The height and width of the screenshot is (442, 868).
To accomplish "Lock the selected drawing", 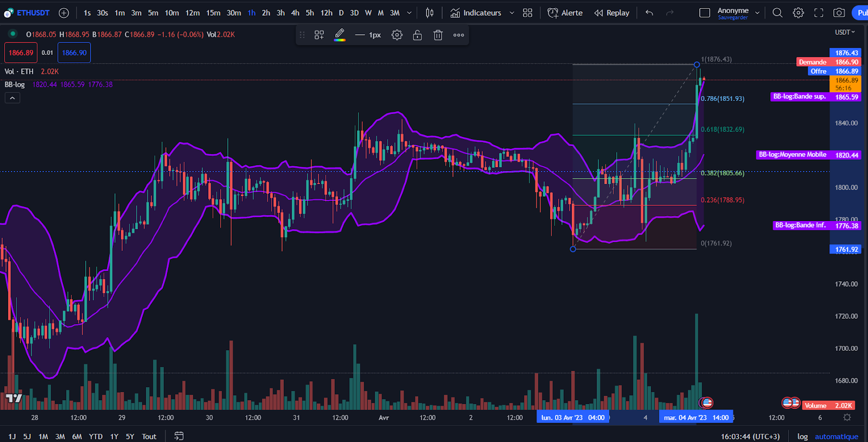I will pyautogui.click(x=417, y=35).
